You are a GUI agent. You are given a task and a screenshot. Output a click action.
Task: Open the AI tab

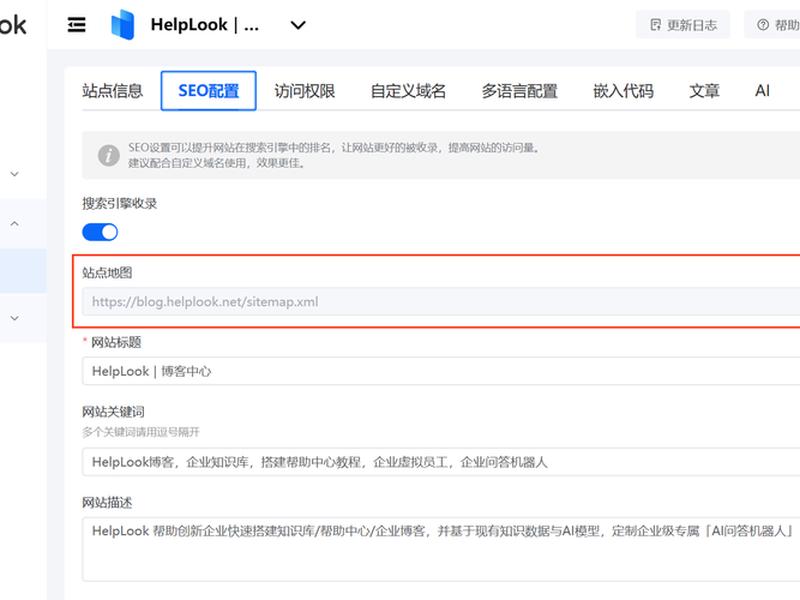pyautogui.click(x=762, y=91)
